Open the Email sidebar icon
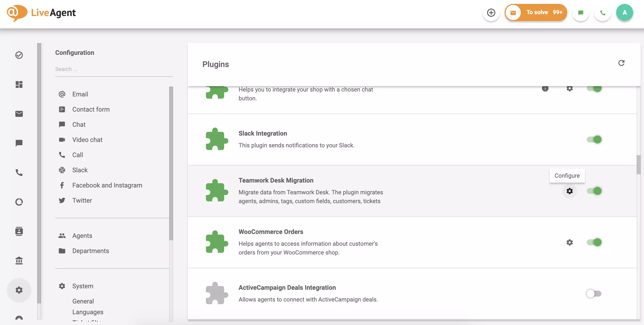This screenshot has width=644, height=325. point(19,114)
